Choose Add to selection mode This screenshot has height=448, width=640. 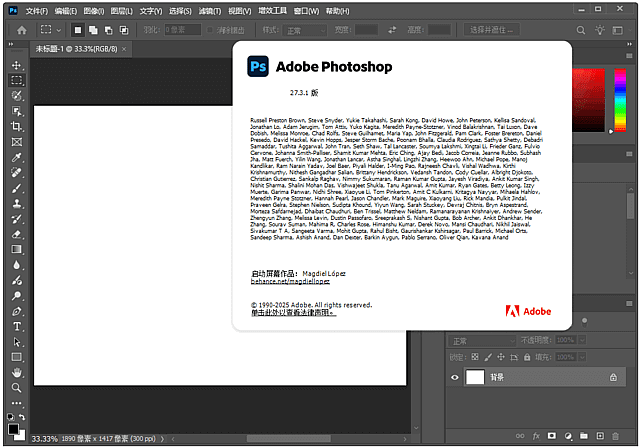coord(93,30)
